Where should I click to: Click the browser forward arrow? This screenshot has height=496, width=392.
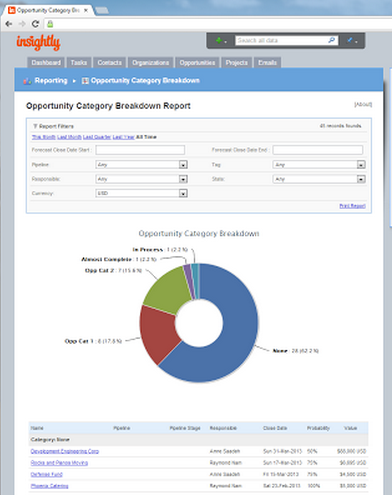click(22, 24)
